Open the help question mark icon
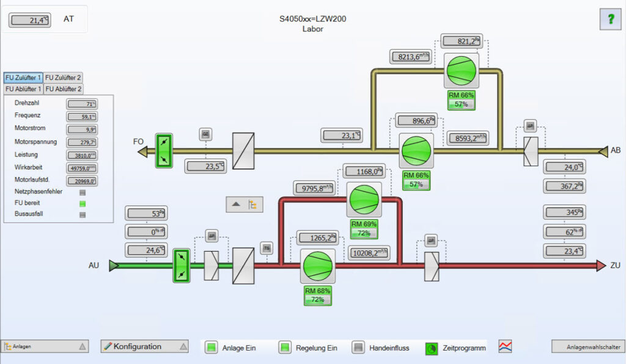The height and width of the screenshot is (364, 626). coord(609,19)
